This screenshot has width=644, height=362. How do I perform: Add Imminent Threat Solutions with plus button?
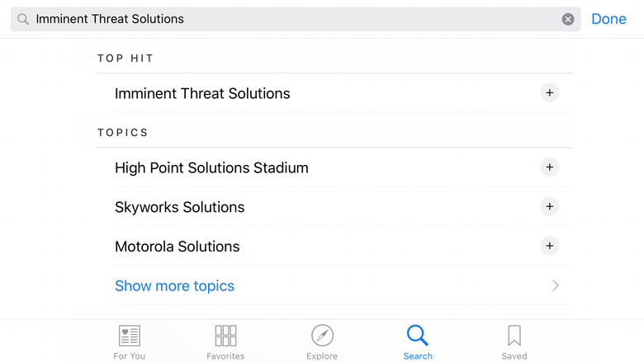[x=550, y=93]
